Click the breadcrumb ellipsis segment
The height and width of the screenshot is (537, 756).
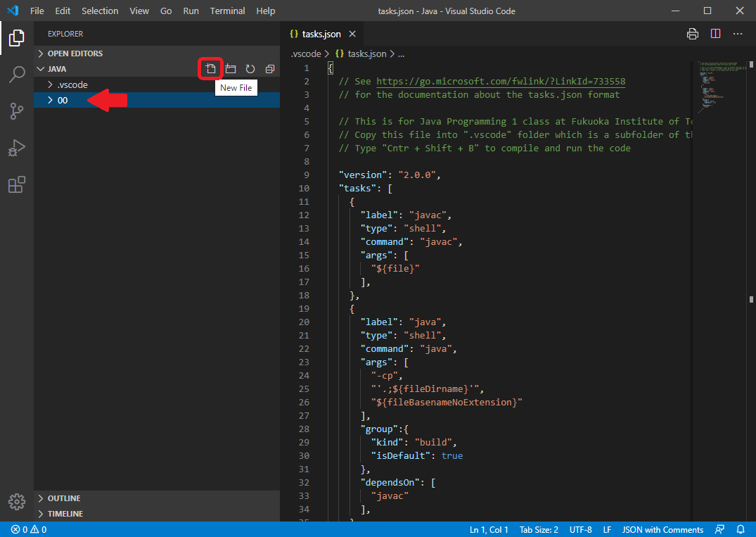[401, 53]
